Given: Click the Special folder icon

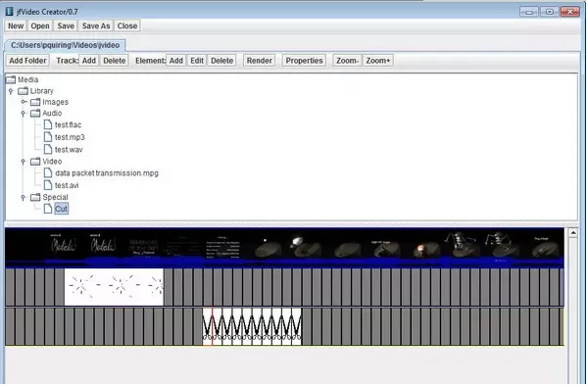Looking at the screenshot, I should (x=35, y=197).
